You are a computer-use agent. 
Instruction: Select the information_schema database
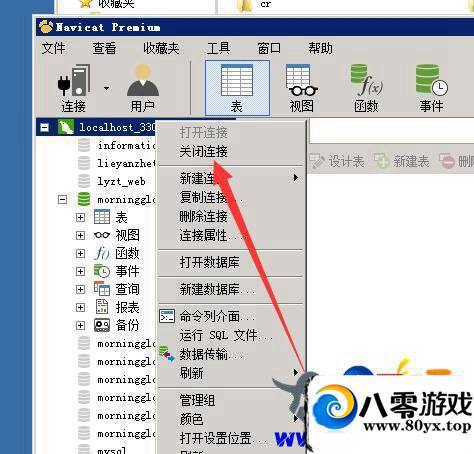pos(126,145)
